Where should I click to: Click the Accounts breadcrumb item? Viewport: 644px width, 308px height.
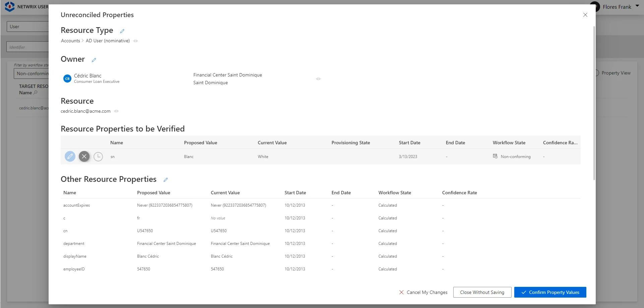[70, 41]
